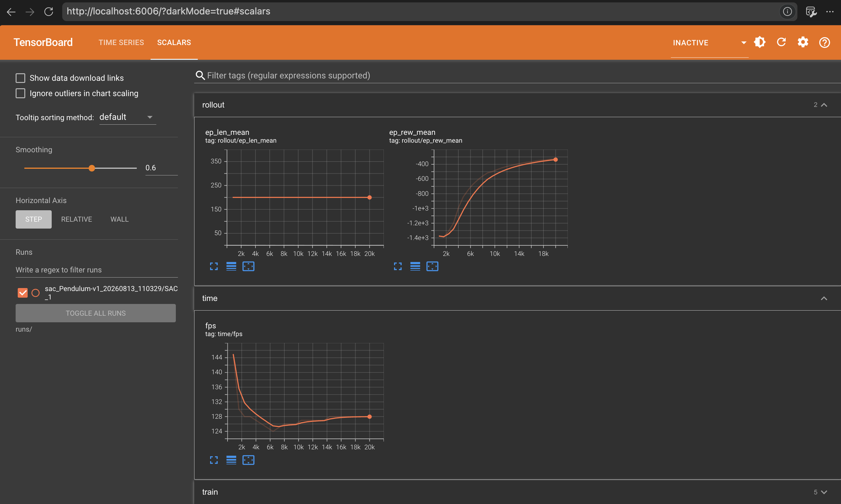Expand fps chart to full size
The width and height of the screenshot is (841, 504).
point(214,460)
